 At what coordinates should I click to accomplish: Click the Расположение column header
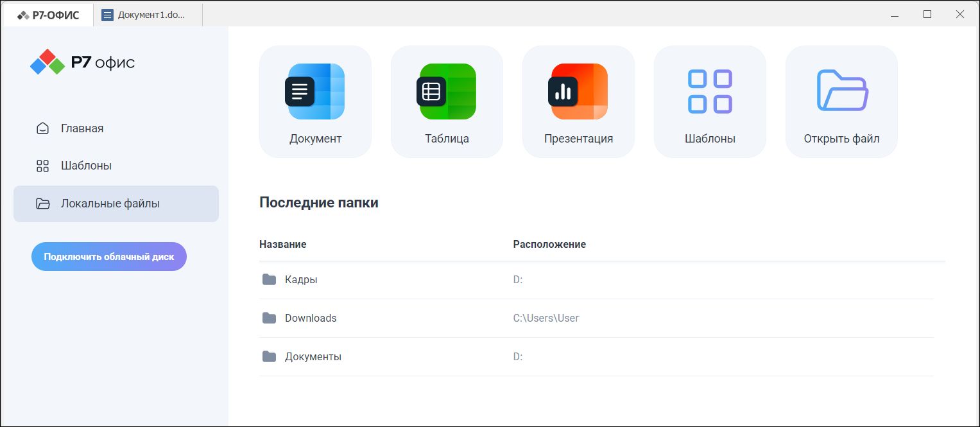pos(549,244)
